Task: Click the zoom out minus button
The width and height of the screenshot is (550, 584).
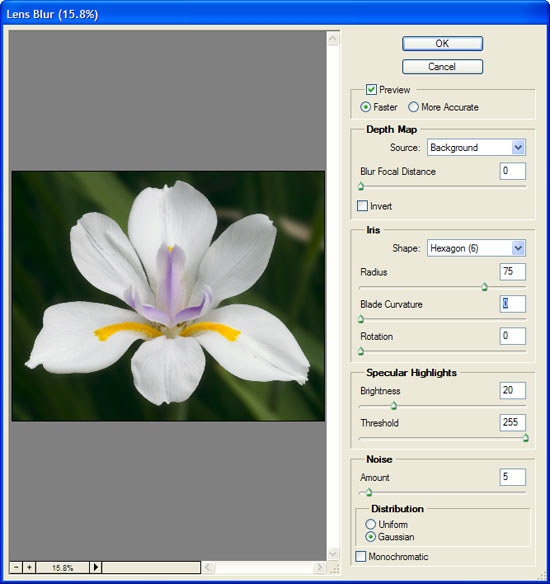Action: pyautogui.click(x=16, y=567)
